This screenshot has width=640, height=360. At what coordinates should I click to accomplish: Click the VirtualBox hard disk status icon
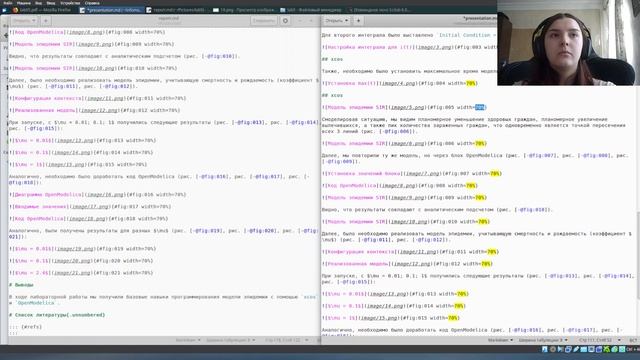[545, 349]
